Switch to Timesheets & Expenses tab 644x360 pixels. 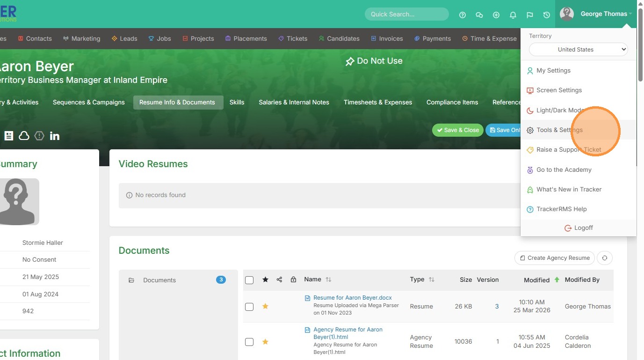378,103
